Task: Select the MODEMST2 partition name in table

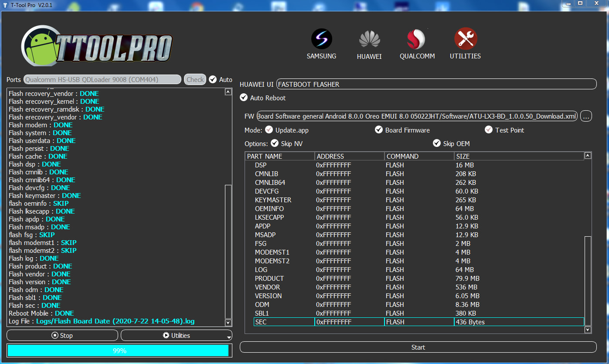Action: click(x=272, y=261)
